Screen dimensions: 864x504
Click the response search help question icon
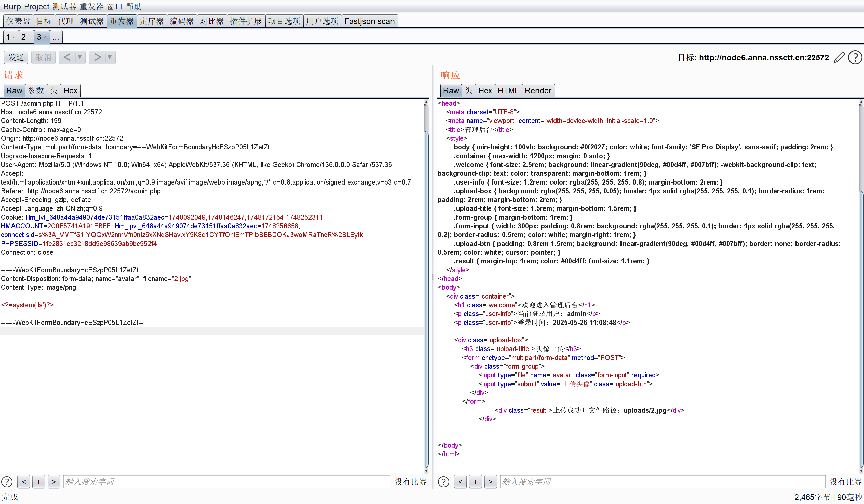pos(443,482)
